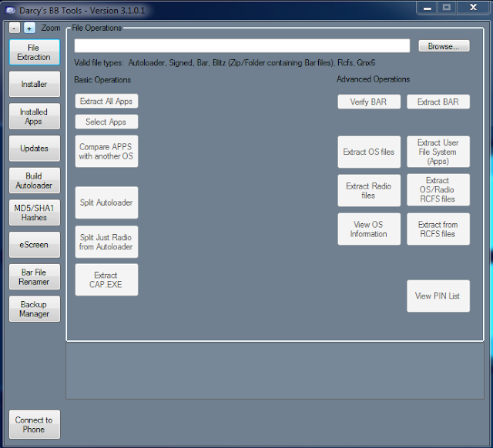This screenshot has height=448, width=493.
Task: Click Split Just Radio from Autoloader
Action: (106, 242)
